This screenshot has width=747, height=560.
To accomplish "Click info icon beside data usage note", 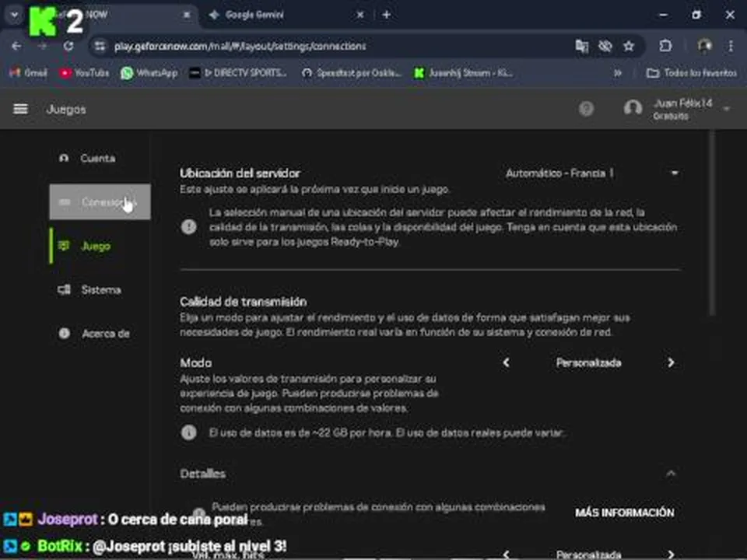I will pyautogui.click(x=188, y=432).
